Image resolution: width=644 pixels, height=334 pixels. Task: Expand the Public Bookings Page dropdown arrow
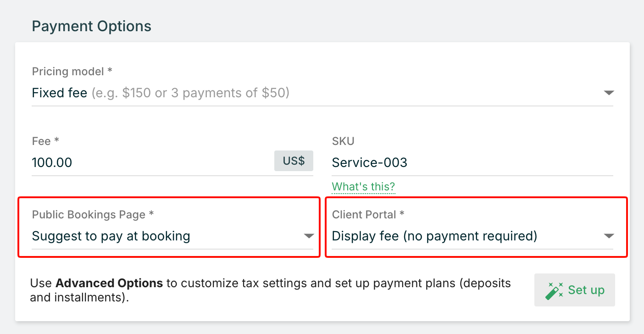(x=309, y=236)
